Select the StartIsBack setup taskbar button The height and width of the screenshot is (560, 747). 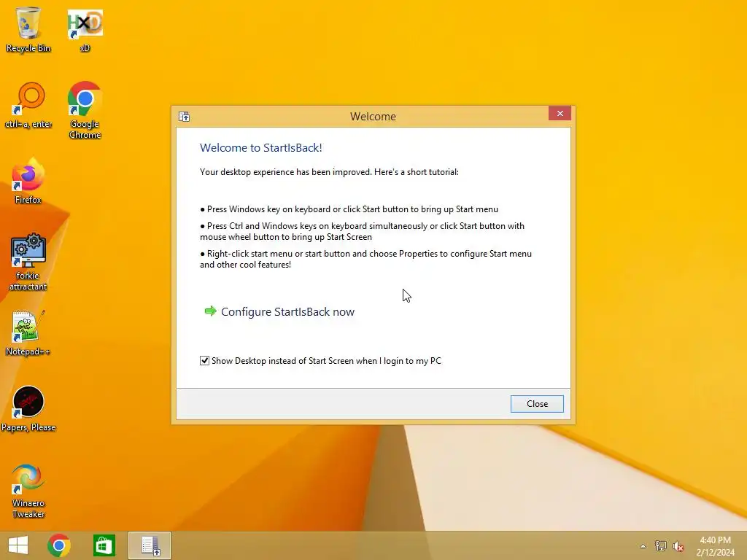point(149,545)
